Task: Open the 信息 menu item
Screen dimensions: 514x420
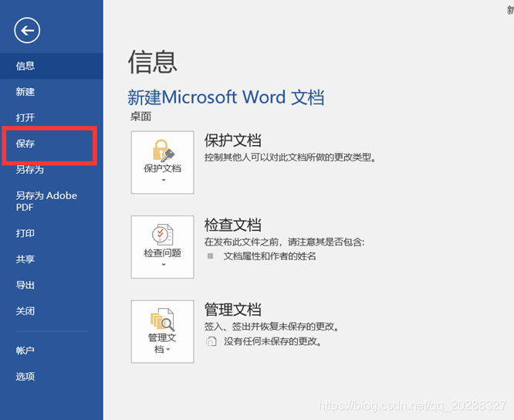Action: click(x=52, y=66)
